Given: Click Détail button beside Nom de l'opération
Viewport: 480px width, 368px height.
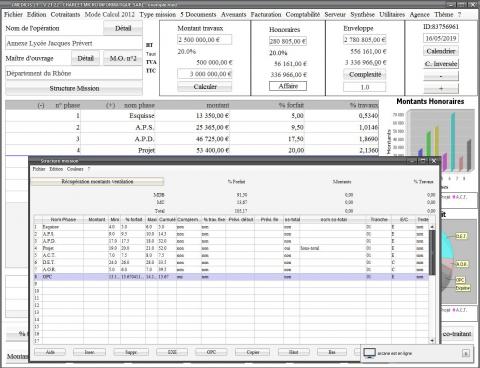Looking at the screenshot, I should point(123,28).
